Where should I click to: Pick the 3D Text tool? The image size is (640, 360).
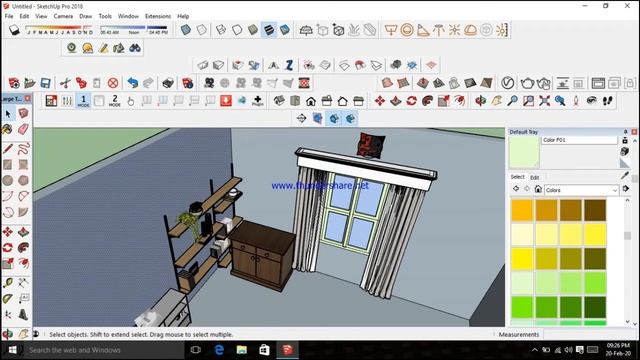(23, 314)
